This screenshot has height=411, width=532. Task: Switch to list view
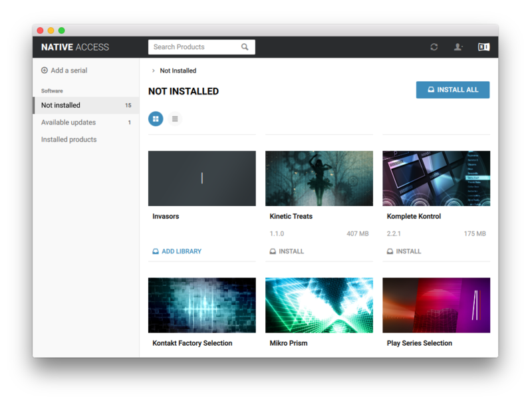click(x=175, y=119)
